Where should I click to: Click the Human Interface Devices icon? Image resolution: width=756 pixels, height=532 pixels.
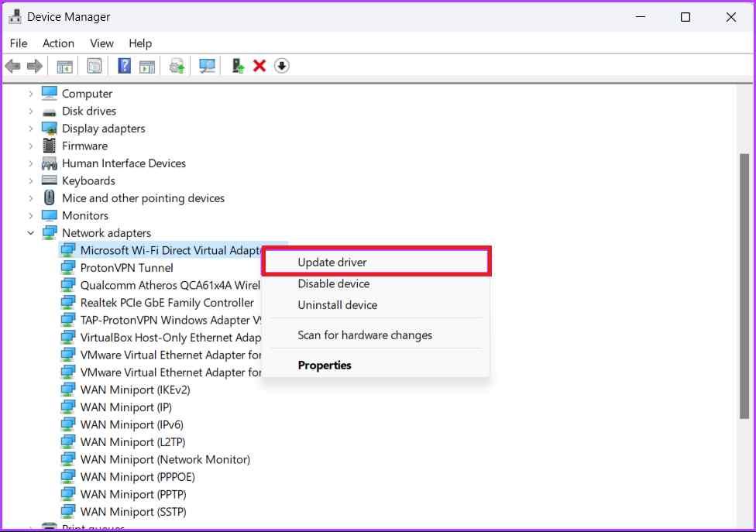pos(49,163)
